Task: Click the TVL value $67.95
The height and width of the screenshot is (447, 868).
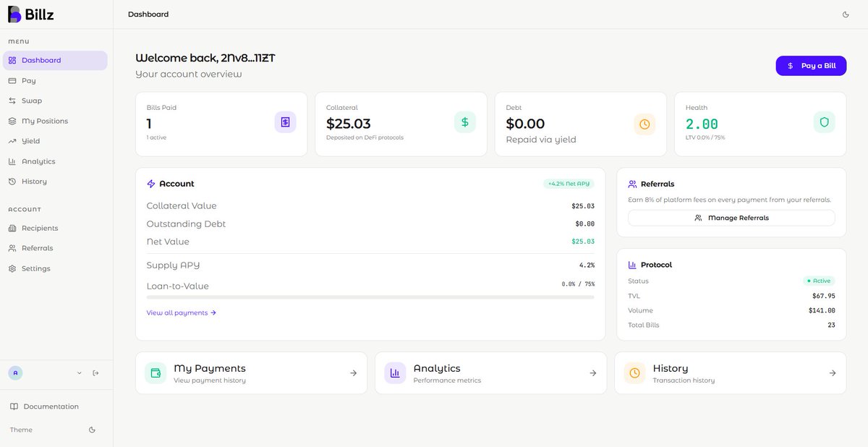Action: pos(823,296)
